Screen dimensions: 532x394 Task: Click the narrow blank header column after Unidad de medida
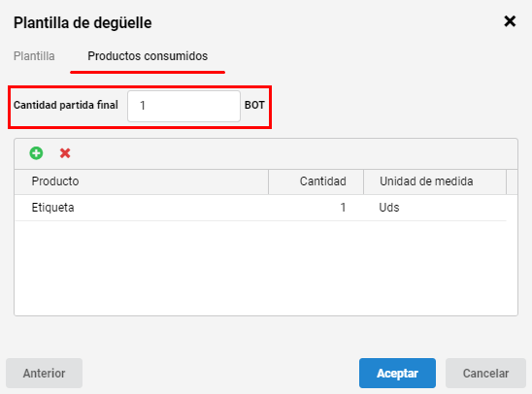(x=512, y=181)
